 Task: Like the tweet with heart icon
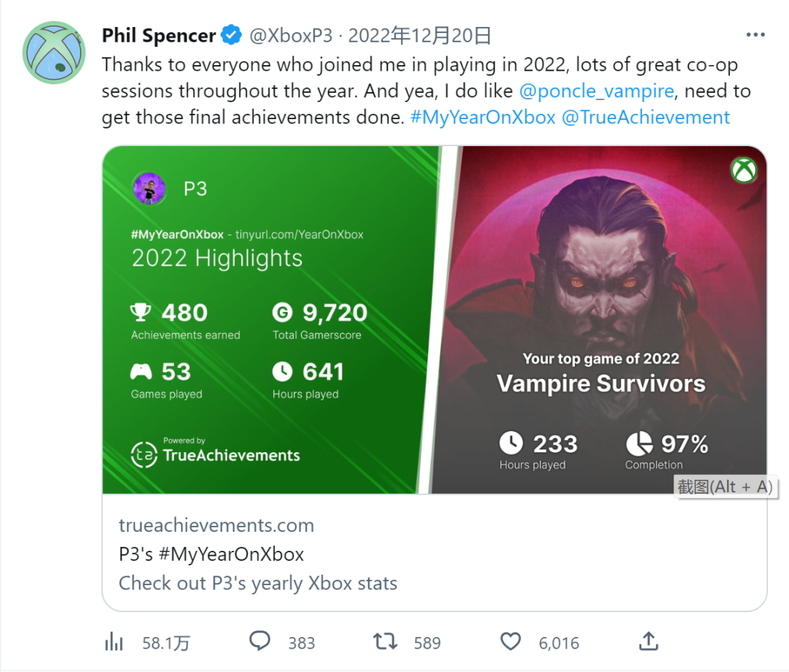pyautogui.click(x=511, y=641)
